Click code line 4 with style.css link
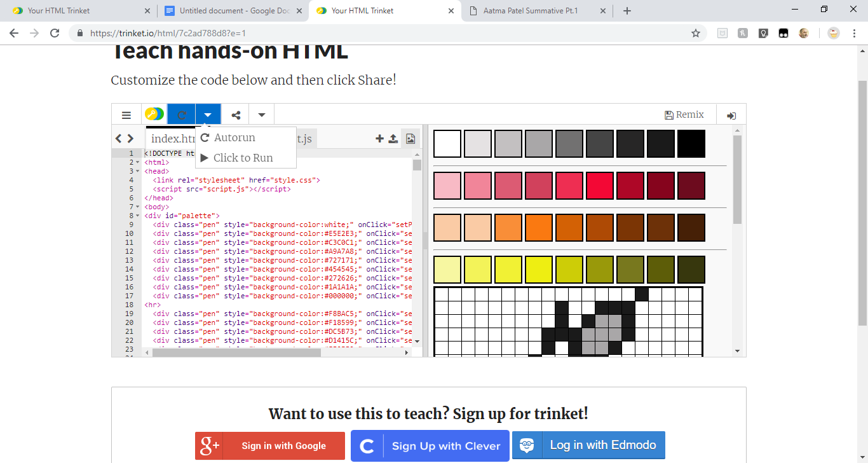Screen dimensions: 868x463 (236, 180)
